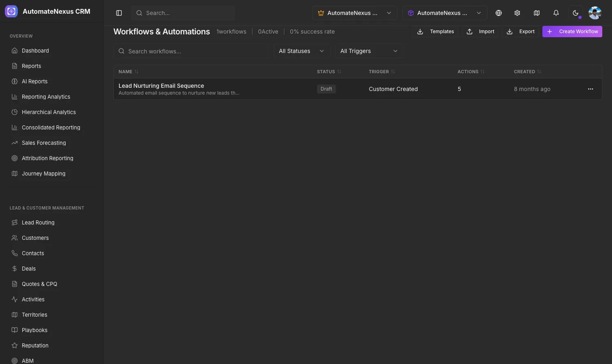
Task: Open the Lead Nurturing Email Sequence workflow
Action: click(x=161, y=86)
